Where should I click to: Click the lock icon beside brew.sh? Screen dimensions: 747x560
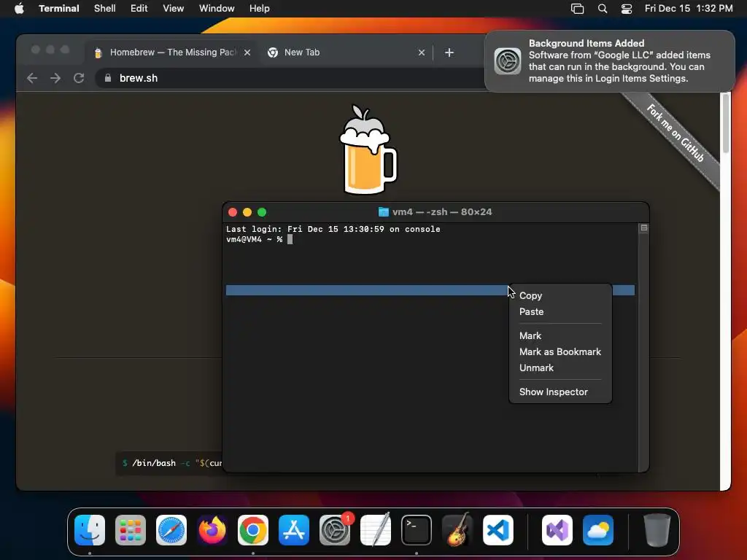point(108,78)
